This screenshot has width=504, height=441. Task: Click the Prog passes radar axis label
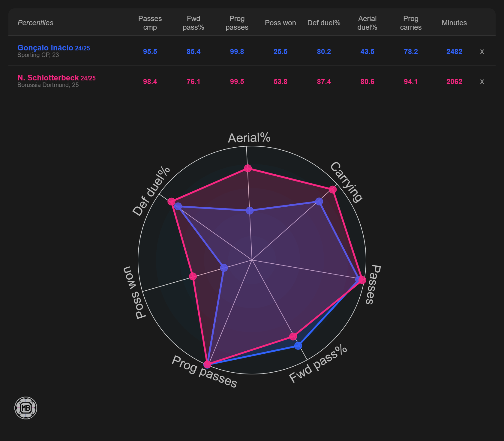click(x=204, y=371)
